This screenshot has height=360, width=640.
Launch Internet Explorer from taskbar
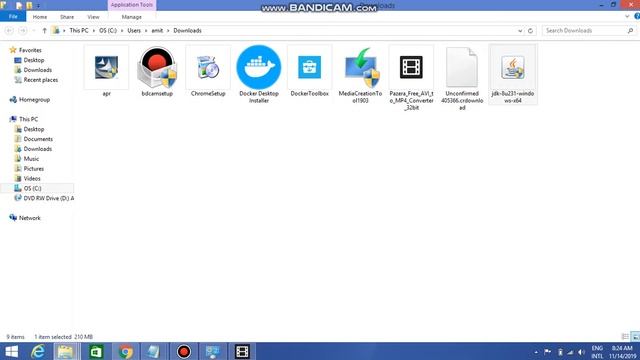pos(38,351)
